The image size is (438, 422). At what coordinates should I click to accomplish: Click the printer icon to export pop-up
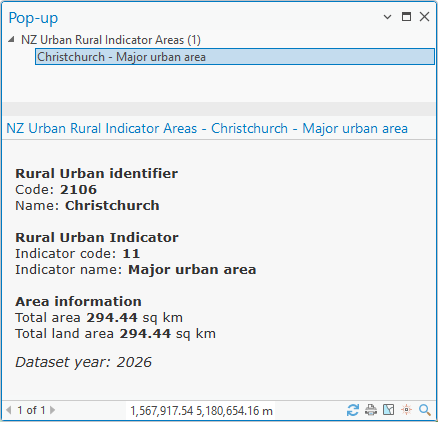pyautogui.click(x=371, y=410)
